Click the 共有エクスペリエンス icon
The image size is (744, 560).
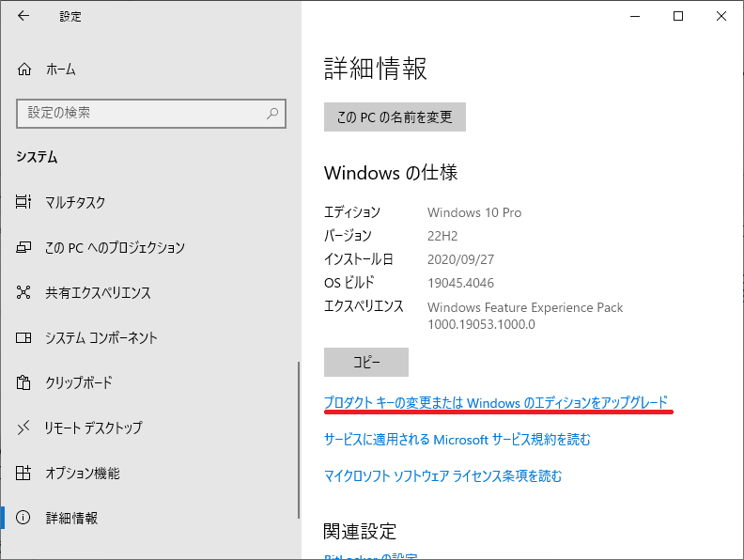pyautogui.click(x=23, y=292)
